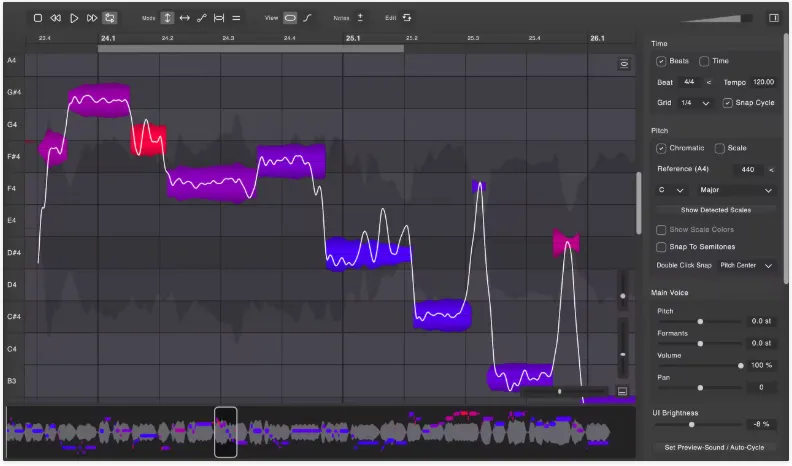The height and width of the screenshot is (466, 792).
Task: Enable the pitch curve view icon
Action: [307, 18]
